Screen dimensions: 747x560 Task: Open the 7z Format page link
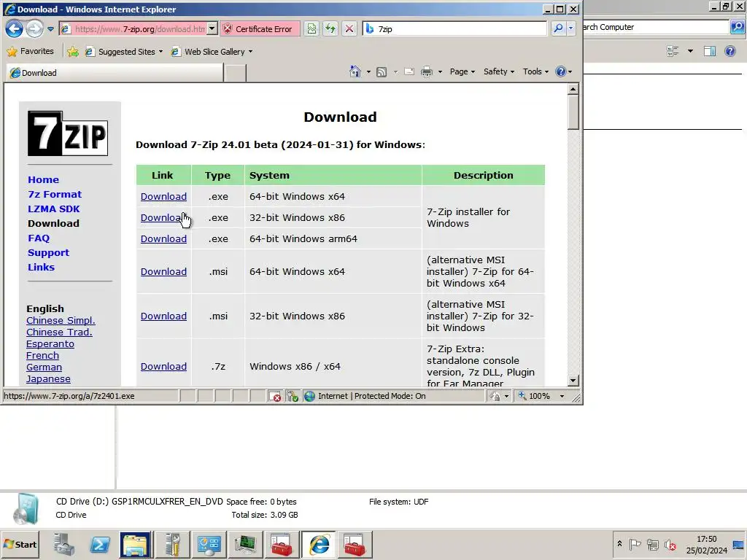tap(55, 194)
